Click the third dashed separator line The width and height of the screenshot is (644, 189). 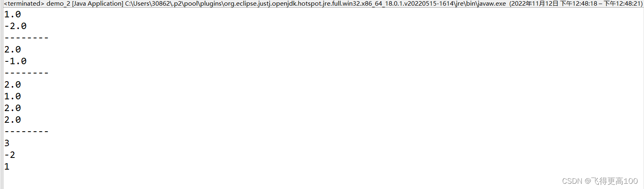[26, 132]
